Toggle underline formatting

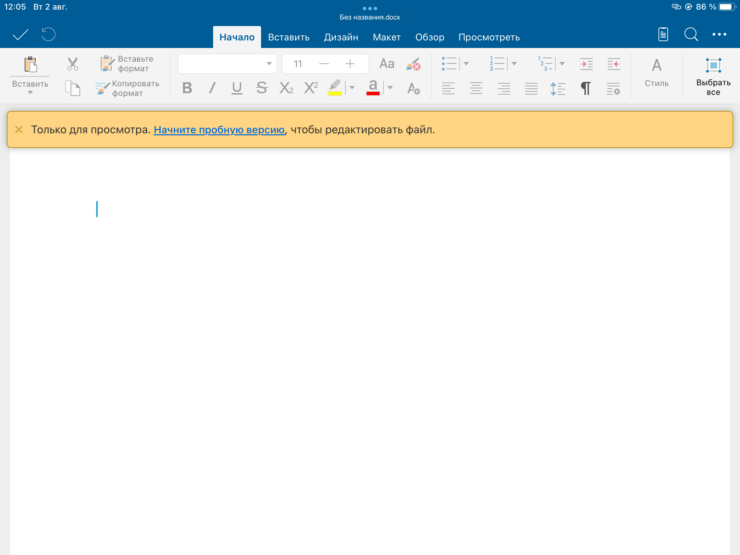tap(237, 88)
